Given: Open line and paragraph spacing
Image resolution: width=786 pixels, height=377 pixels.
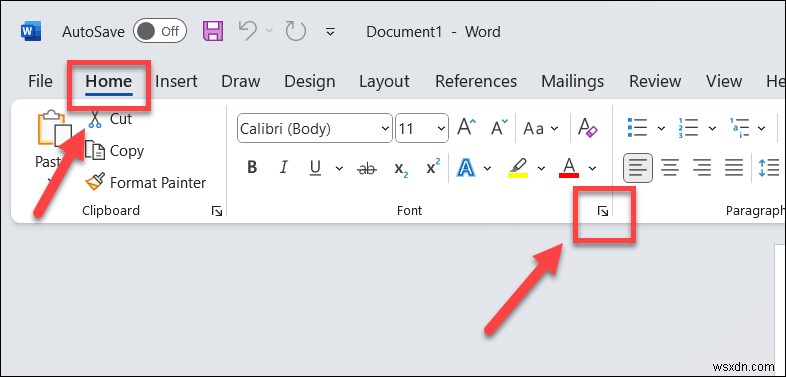Looking at the screenshot, I should [769, 168].
